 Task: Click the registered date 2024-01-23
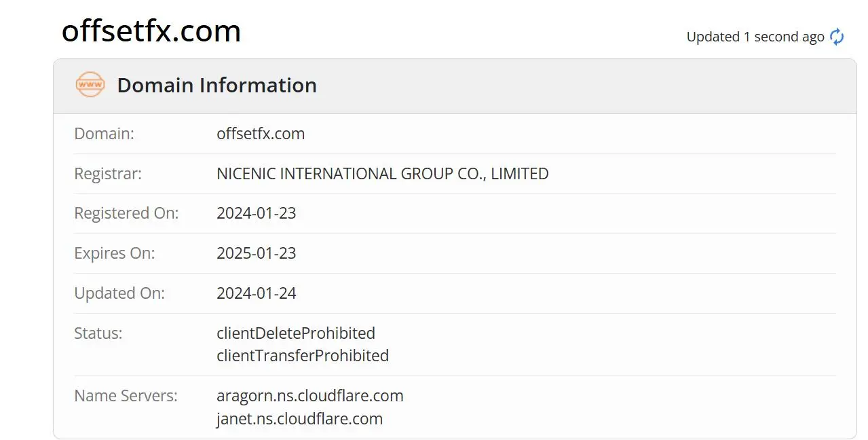[x=257, y=213]
